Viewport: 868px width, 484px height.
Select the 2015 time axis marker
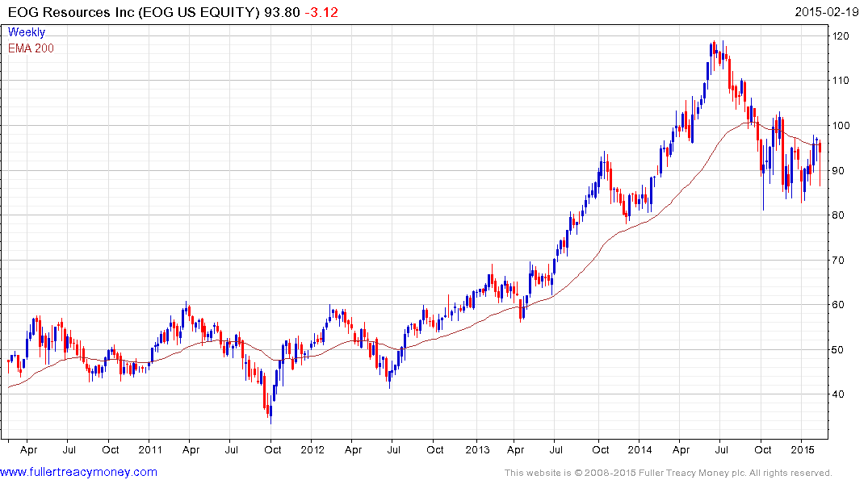tap(803, 449)
